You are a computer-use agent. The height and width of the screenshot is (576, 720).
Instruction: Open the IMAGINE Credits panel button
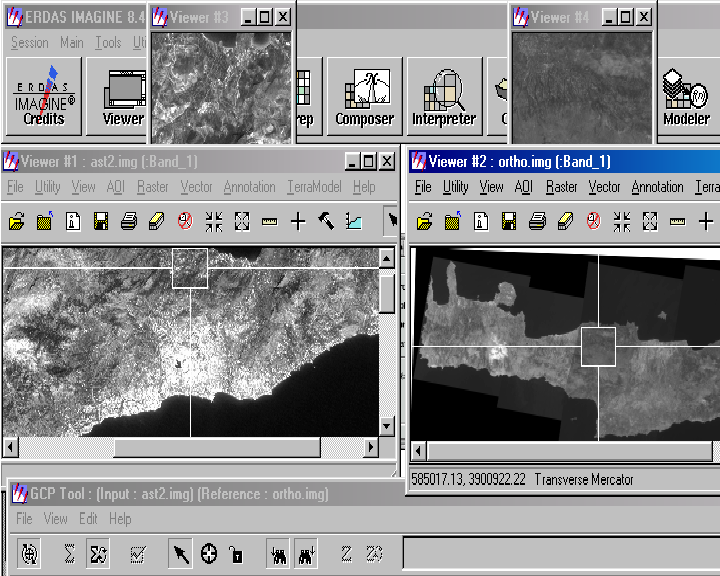click(44, 96)
